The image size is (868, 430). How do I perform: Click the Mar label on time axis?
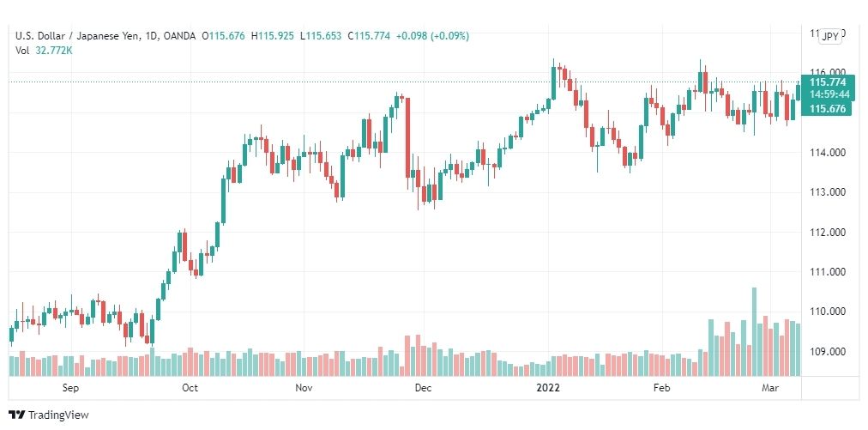[770, 388]
